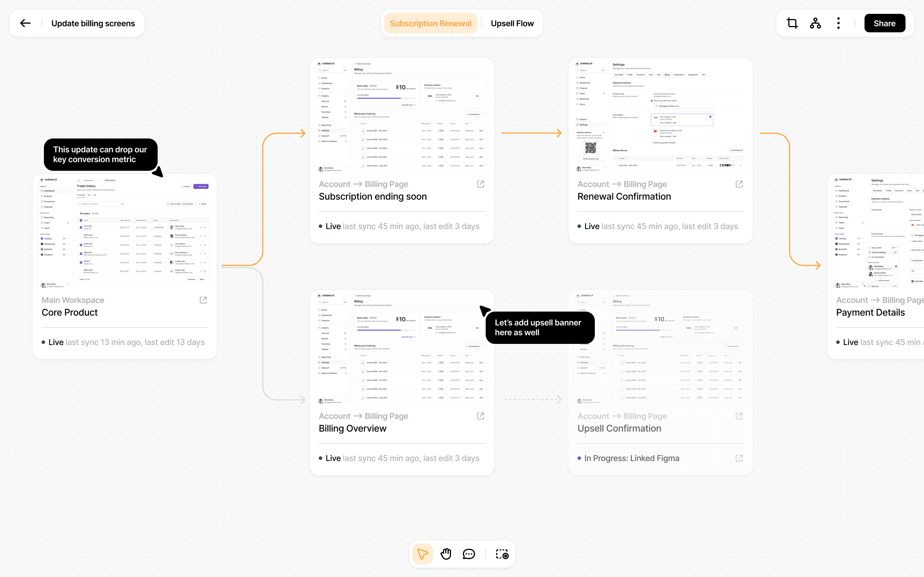Open Renewal Confirmation external link icon
924x577 pixels.
pyautogui.click(x=739, y=184)
